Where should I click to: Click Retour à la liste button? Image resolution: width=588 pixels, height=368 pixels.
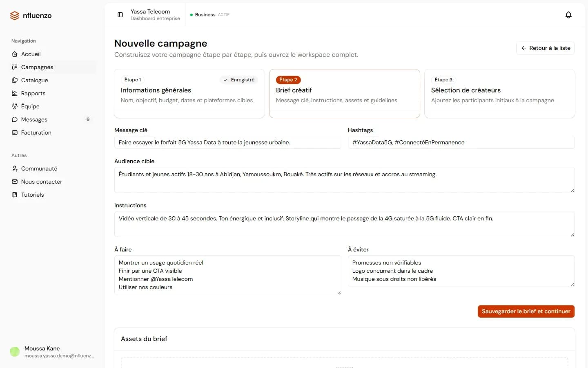546,48
